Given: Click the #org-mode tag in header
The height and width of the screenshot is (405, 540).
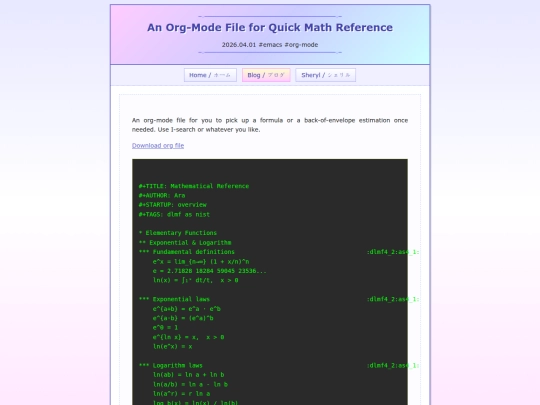Looking at the screenshot, I should coord(301,45).
